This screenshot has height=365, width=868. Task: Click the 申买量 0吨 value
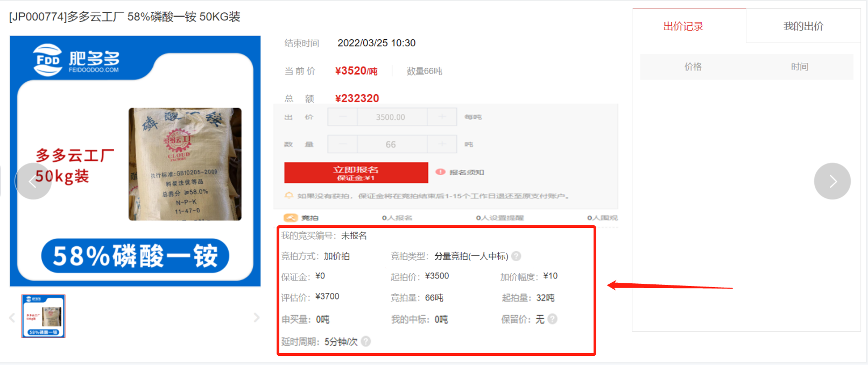pos(322,319)
